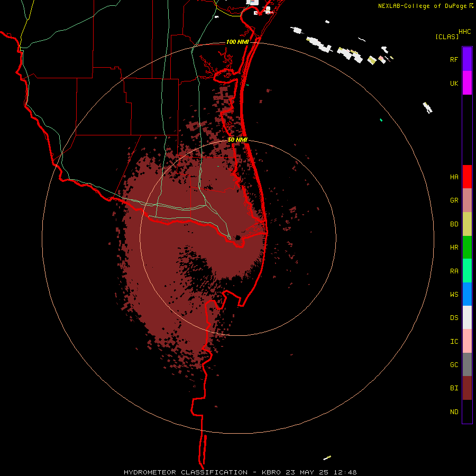This screenshot has width=476, height=476.
Task: Click the ND black legend swatch
Action: pyautogui.click(x=467, y=411)
